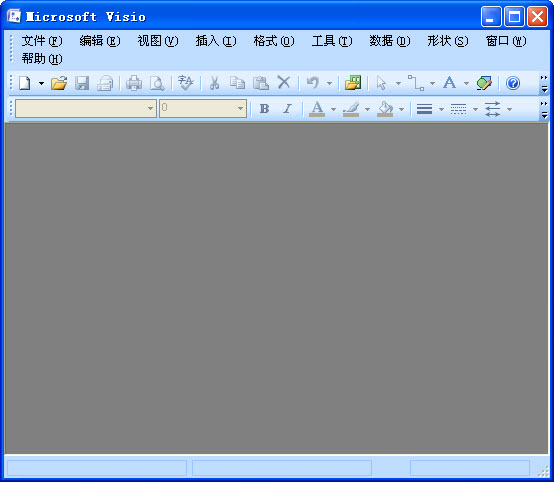Click the Open file folder icon
Image resolution: width=554 pixels, height=482 pixels.
59,83
